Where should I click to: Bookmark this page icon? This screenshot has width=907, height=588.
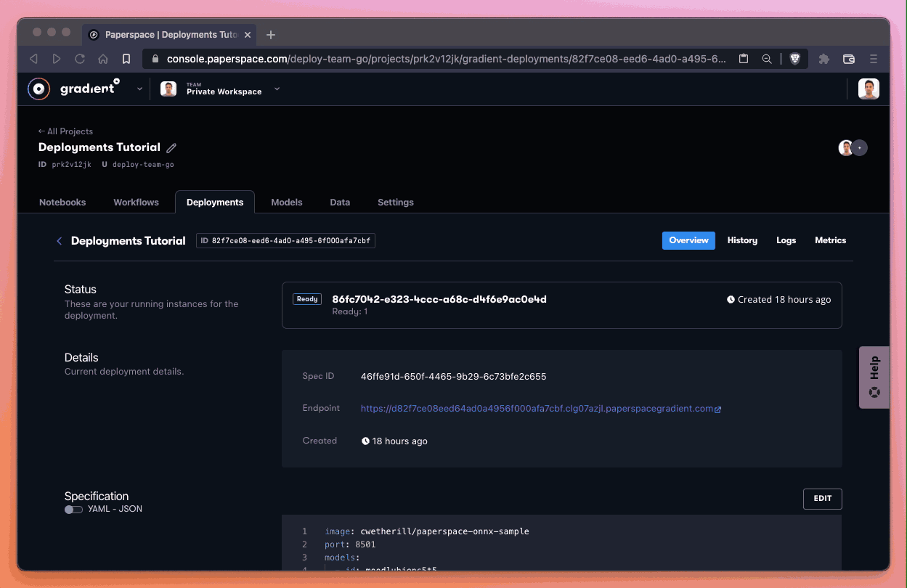pos(126,59)
